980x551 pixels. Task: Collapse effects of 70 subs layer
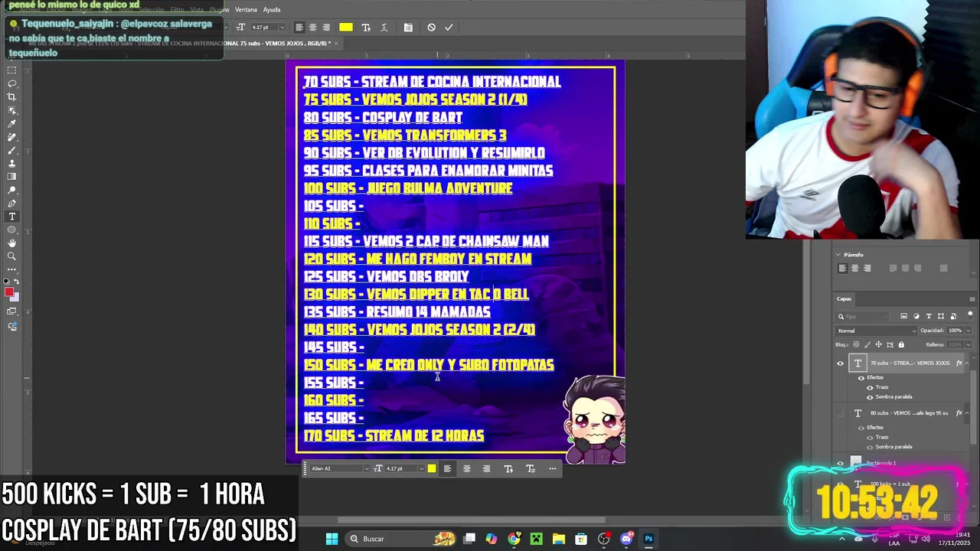pyautogui.click(x=967, y=363)
